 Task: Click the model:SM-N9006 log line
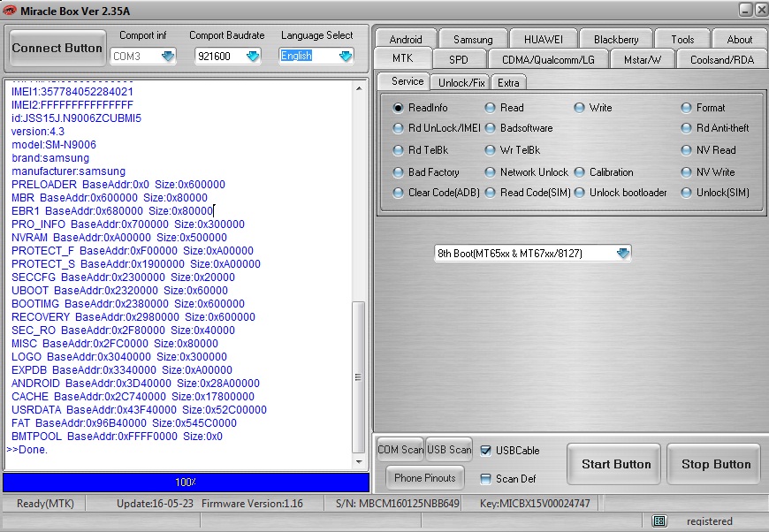coord(54,145)
